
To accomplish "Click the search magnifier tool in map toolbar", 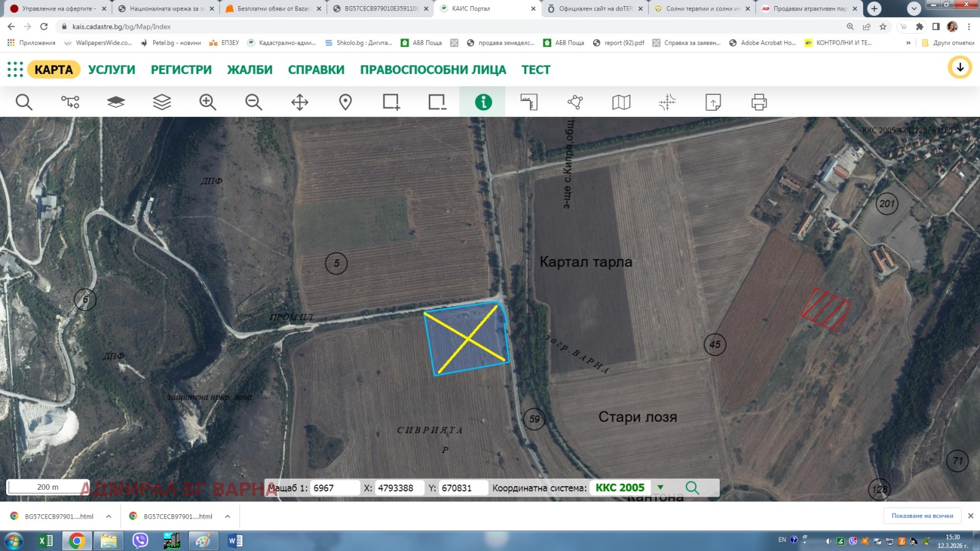I will 24,102.
